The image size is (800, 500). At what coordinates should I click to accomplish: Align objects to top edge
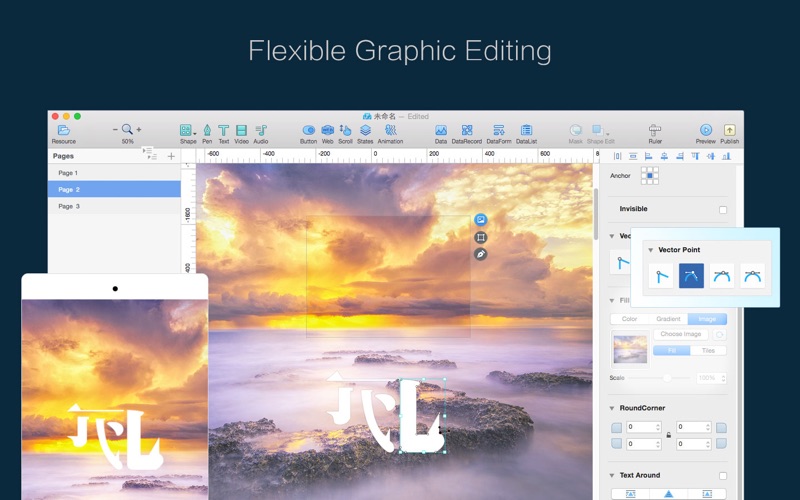point(695,156)
